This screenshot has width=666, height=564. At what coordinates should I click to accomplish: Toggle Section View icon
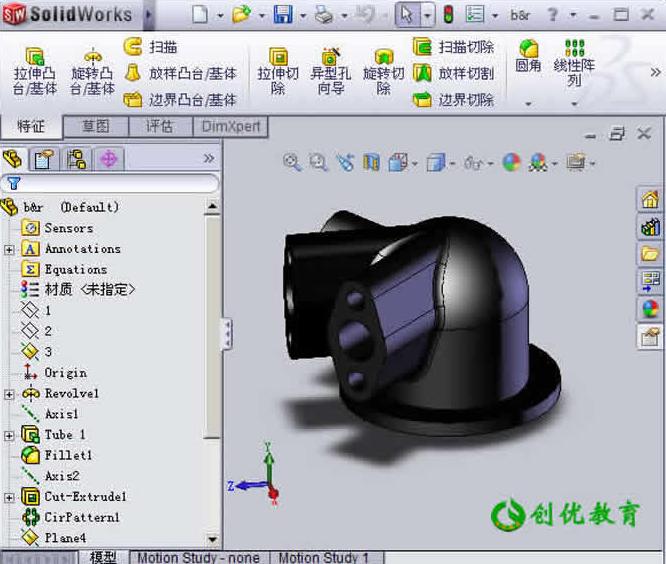371,163
